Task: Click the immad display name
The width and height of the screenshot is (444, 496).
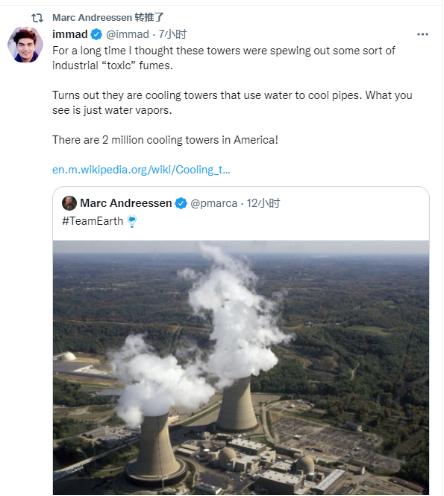Action: pos(70,34)
